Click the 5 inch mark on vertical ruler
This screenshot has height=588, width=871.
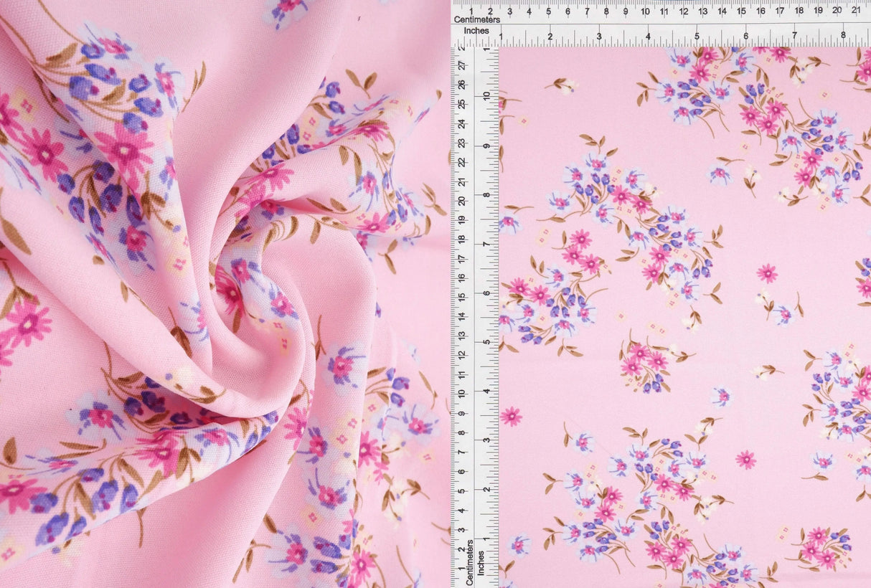486,342
